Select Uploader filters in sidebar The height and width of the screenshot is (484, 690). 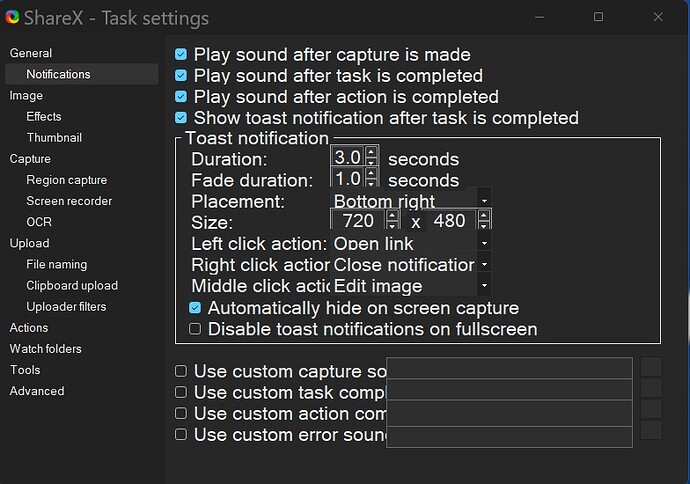click(x=66, y=307)
